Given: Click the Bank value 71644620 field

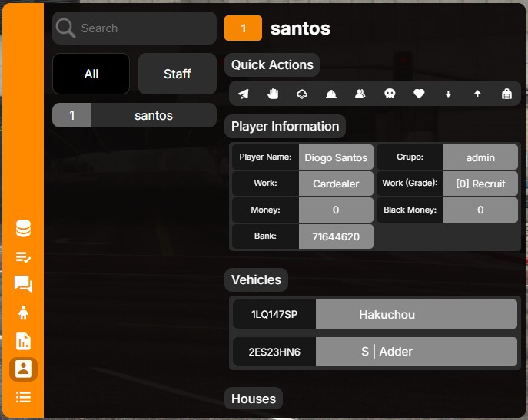Looking at the screenshot, I should tap(336, 236).
